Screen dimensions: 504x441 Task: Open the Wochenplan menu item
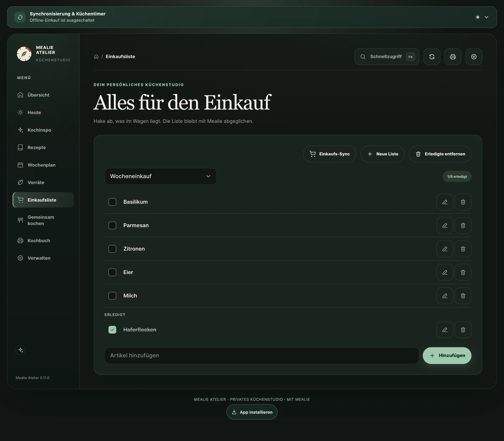43,165
